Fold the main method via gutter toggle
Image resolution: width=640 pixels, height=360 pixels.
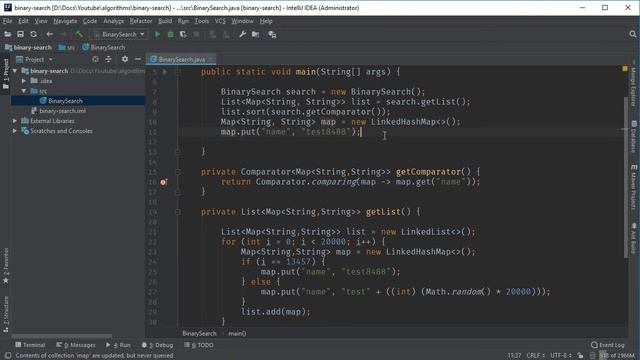pyautogui.click(x=178, y=72)
